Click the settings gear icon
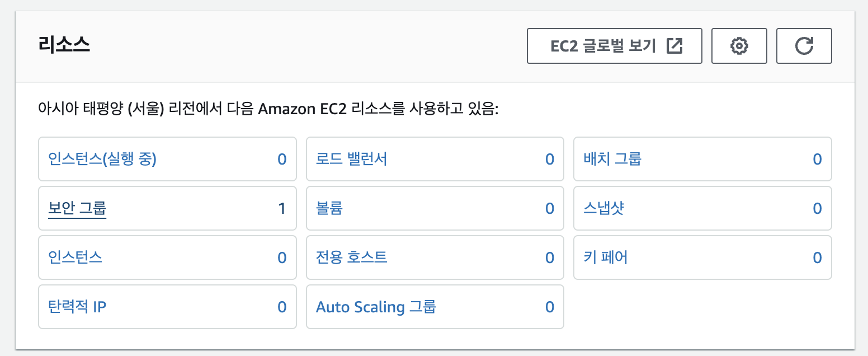This screenshot has width=868, height=356. [x=739, y=46]
